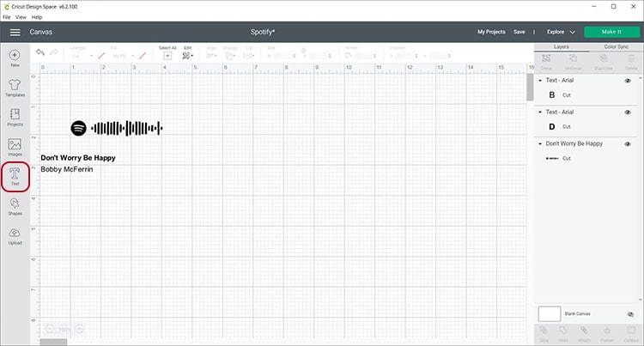Open the View menu
The height and width of the screenshot is (346, 644).
(21, 17)
